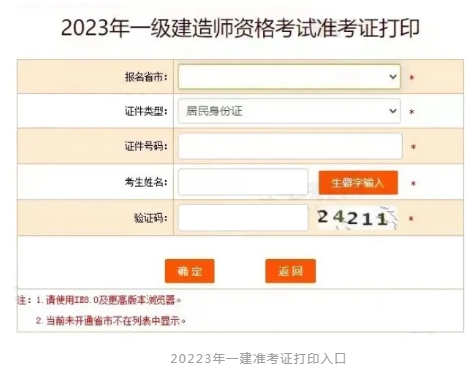This screenshot has width=474, height=374.
Task: Click the chevron arrow of 证件类型 select
Action: 393,111
